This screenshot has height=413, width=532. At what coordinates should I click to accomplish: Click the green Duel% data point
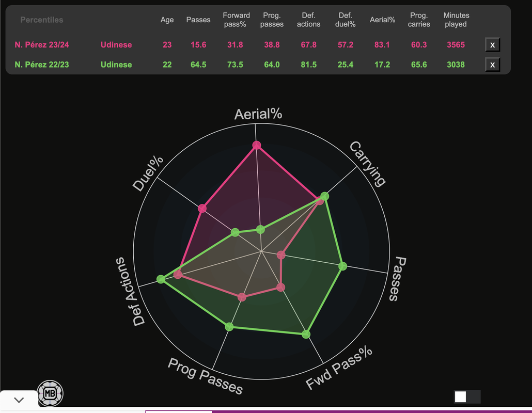(235, 232)
